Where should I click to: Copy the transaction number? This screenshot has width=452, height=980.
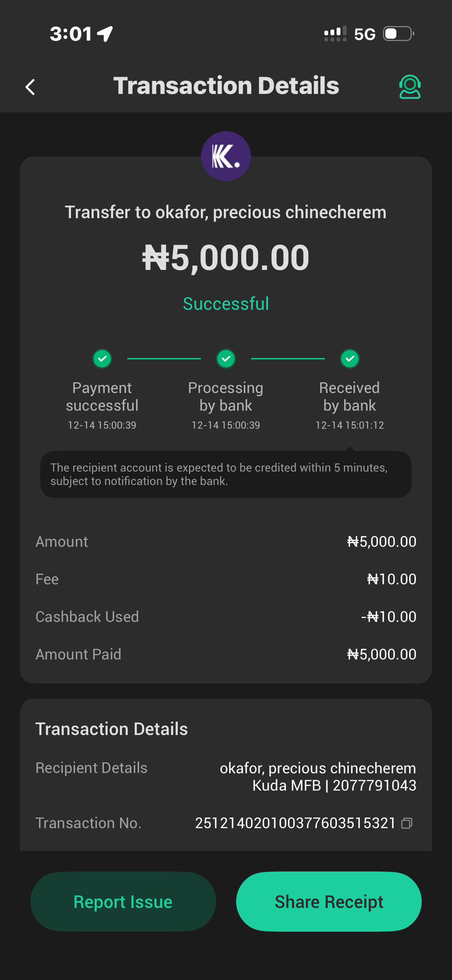coord(407,823)
